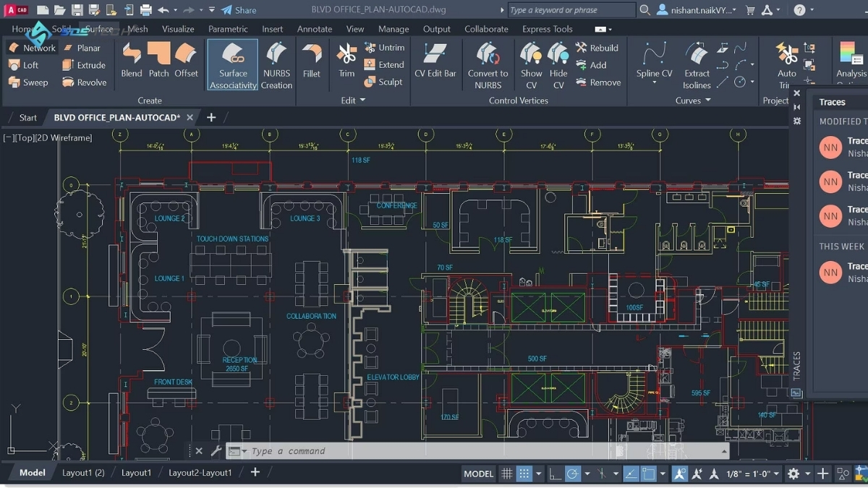Open the Collaborate ribbon tab
868x488 pixels.
[486, 29]
